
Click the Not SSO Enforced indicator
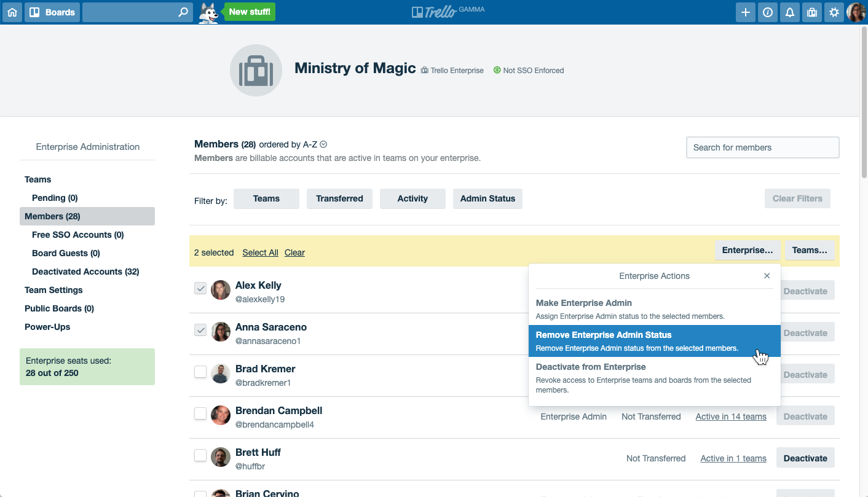pos(529,71)
